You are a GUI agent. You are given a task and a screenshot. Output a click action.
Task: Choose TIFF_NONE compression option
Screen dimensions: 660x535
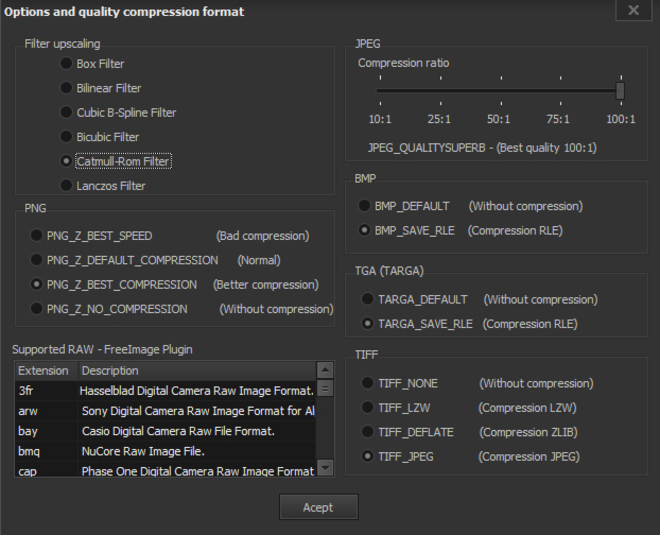367,383
